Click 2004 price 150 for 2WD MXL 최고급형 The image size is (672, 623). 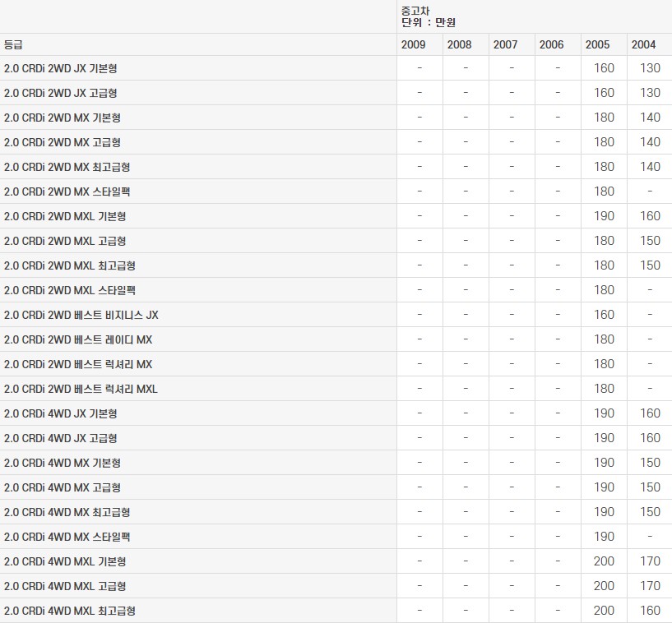(x=650, y=265)
